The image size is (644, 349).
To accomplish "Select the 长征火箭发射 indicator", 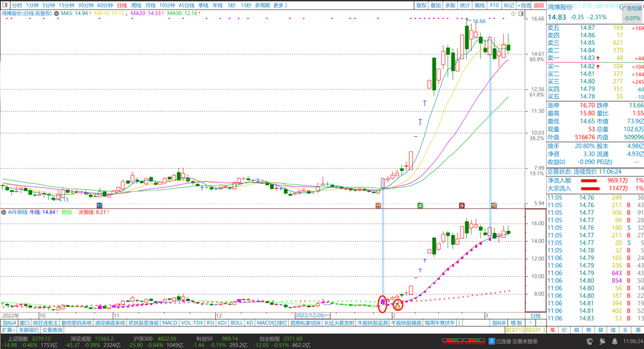I will point(339,323).
